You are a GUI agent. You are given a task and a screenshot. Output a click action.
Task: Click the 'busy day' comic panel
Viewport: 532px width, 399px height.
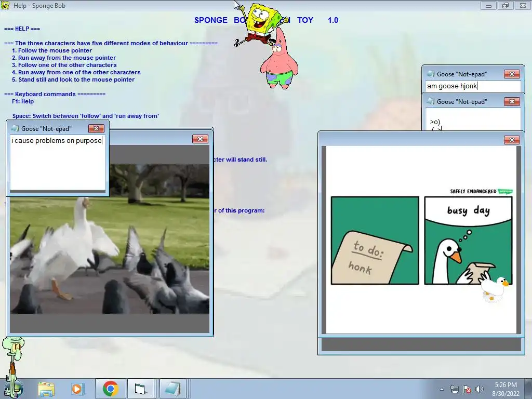468,241
